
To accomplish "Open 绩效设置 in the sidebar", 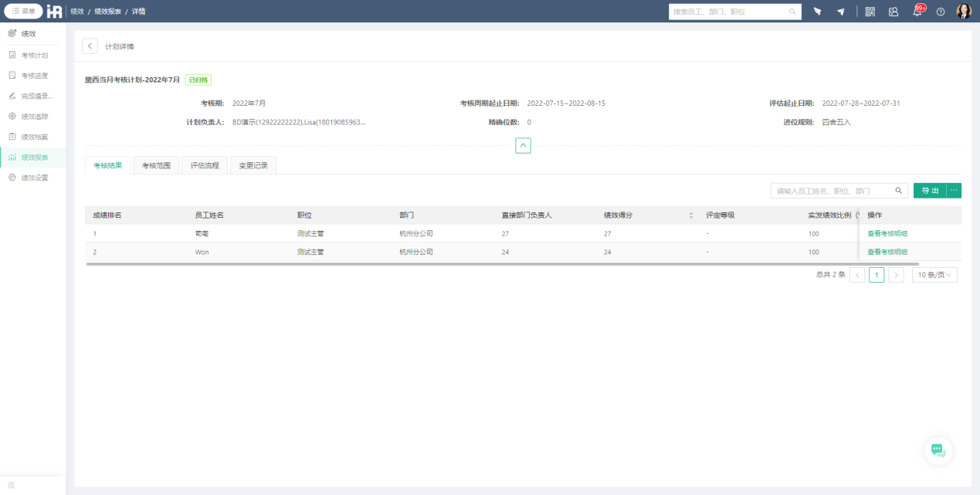I will click(34, 178).
